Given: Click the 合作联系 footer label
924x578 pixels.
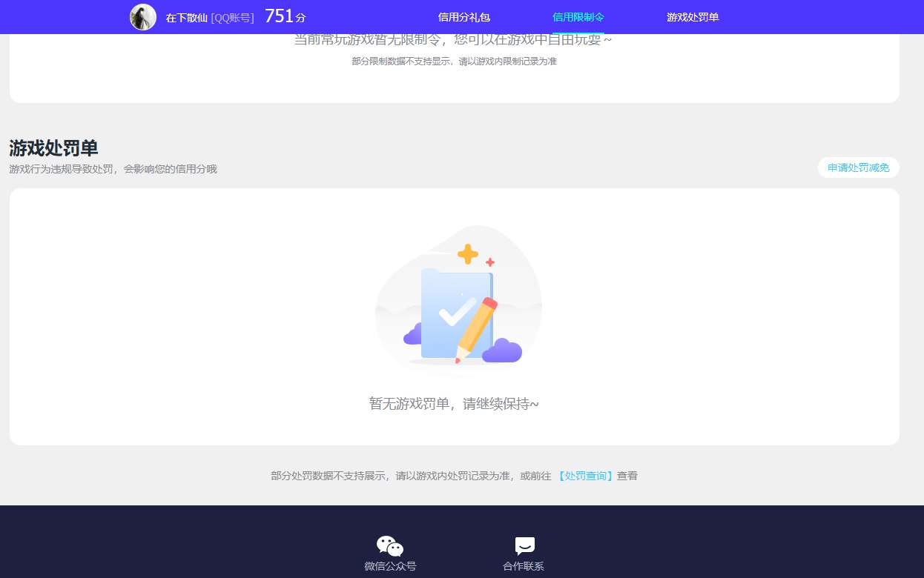Looking at the screenshot, I should click(x=524, y=566).
